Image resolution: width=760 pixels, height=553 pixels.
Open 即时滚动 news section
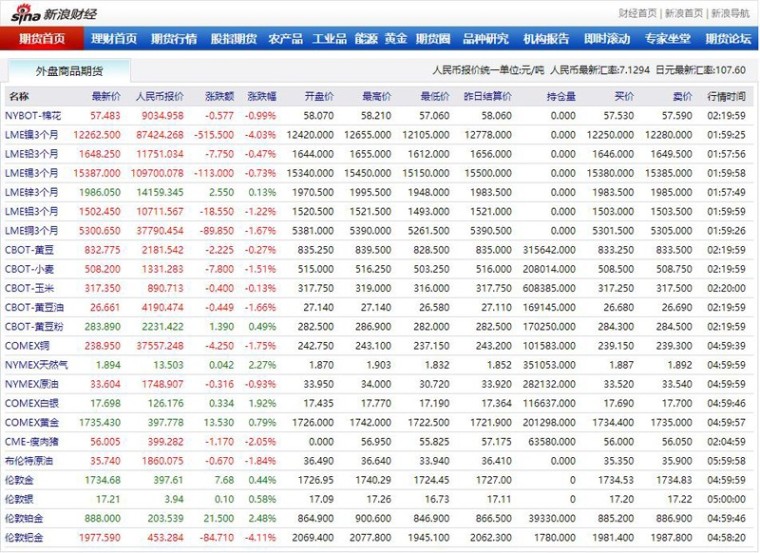[x=607, y=39]
